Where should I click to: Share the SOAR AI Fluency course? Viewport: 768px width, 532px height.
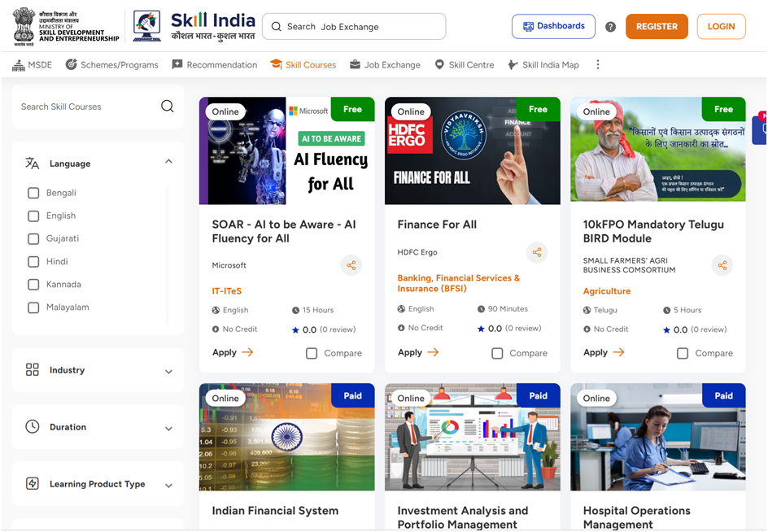(x=351, y=265)
